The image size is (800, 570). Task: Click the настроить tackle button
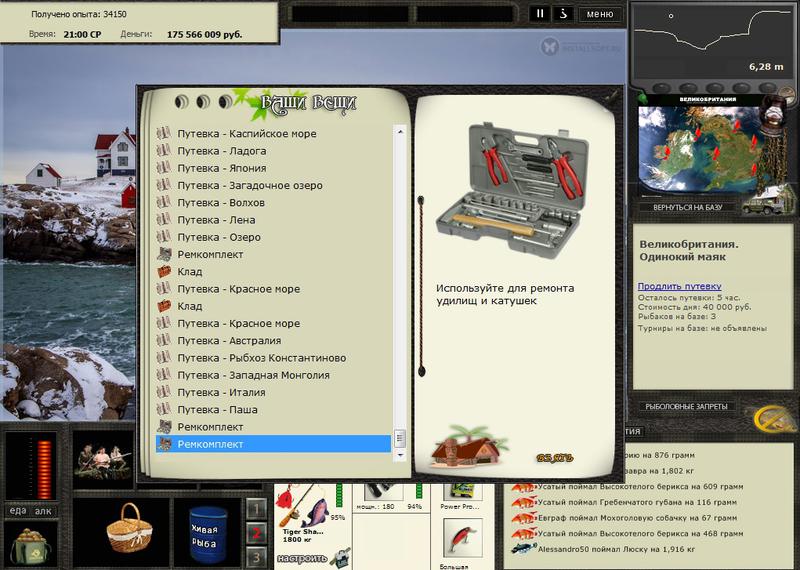point(302,558)
